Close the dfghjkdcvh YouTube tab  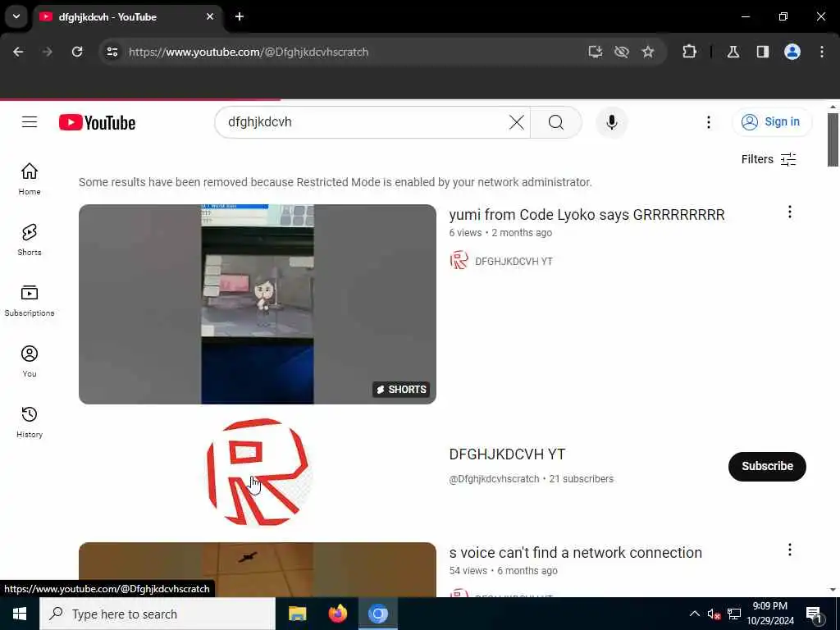pyautogui.click(x=210, y=16)
